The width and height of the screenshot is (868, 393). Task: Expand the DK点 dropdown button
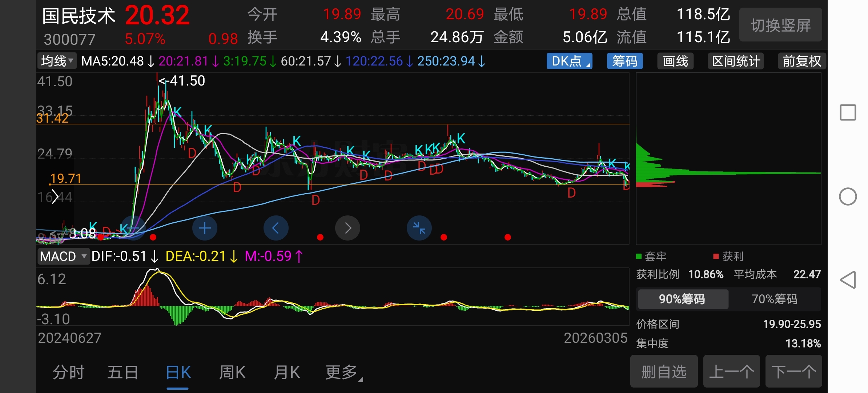(x=569, y=61)
